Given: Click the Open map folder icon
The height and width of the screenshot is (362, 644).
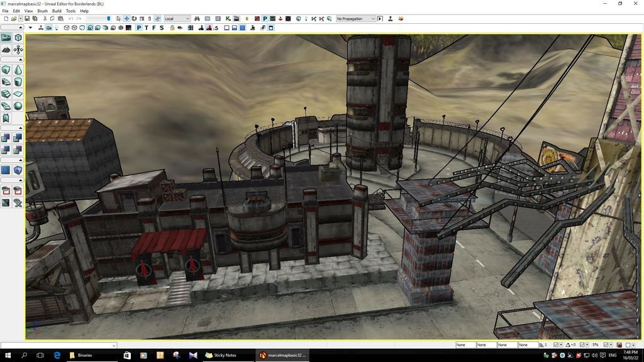Looking at the screenshot, I should 14,18.
